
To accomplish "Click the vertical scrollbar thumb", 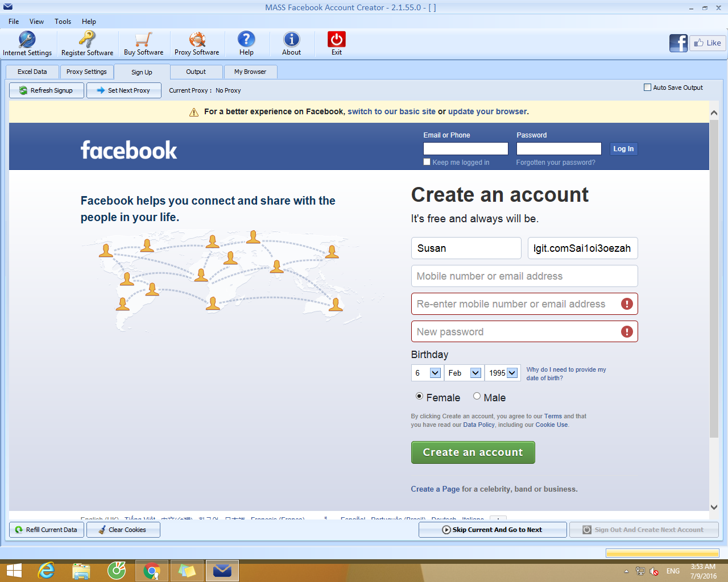I will point(714,278).
